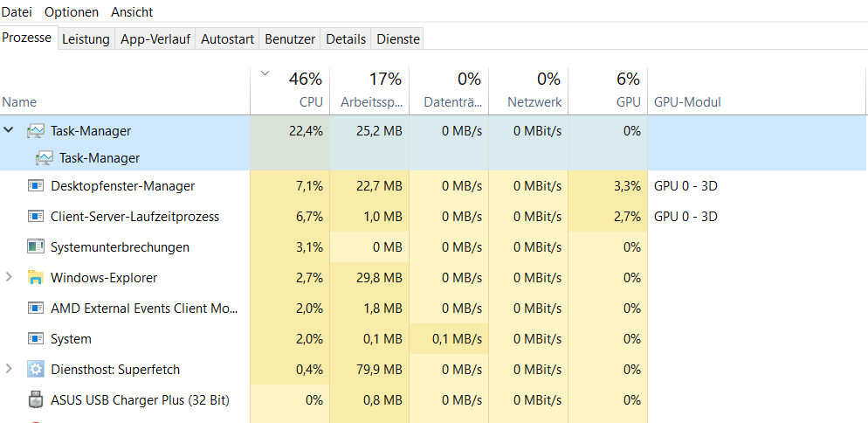The height and width of the screenshot is (423, 868).
Task: Click the Windows-Explorer folder icon
Action: [36, 278]
